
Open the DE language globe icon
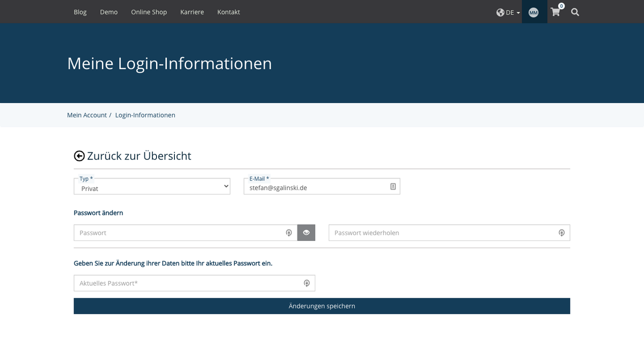pyautogui.click(x=500, y=12)
